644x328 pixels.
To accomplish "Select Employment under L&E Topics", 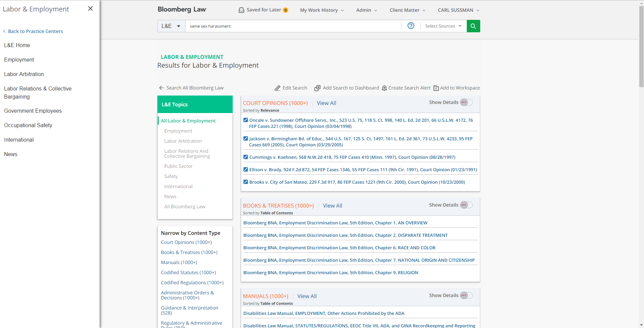I will click(178, 131).
